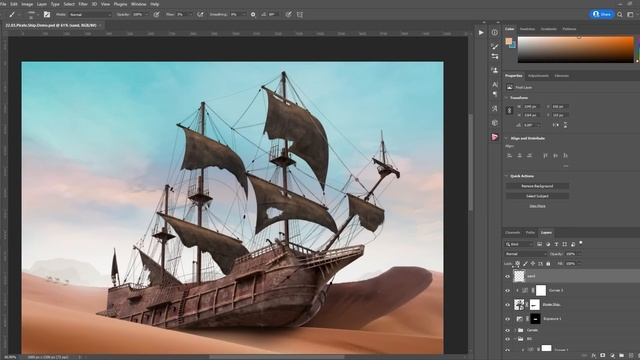Flip horizontal icon in the Transform section
Image resolution: width=640 pixels, height=360 pixels.
pos(556,125)
